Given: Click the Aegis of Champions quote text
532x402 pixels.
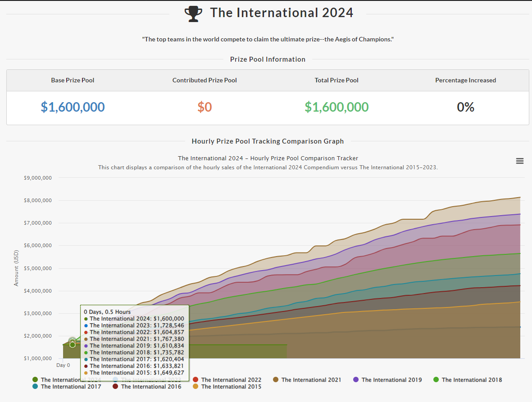Looking at the screenshot, I should click(x=268, y=39).
